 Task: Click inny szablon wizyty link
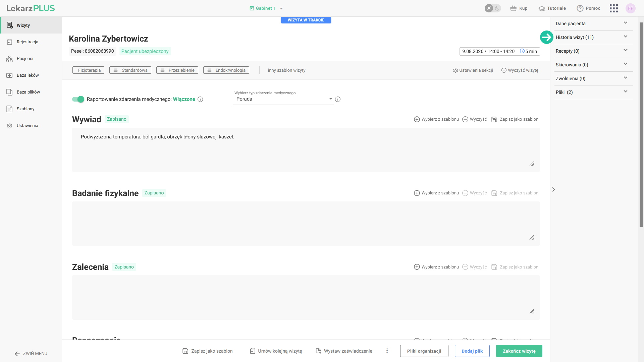(x=286, y=70)
